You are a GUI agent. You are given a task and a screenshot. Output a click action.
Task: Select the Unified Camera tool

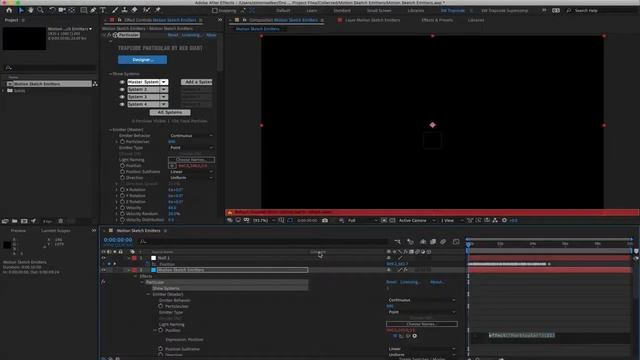[x=62, y=10]
